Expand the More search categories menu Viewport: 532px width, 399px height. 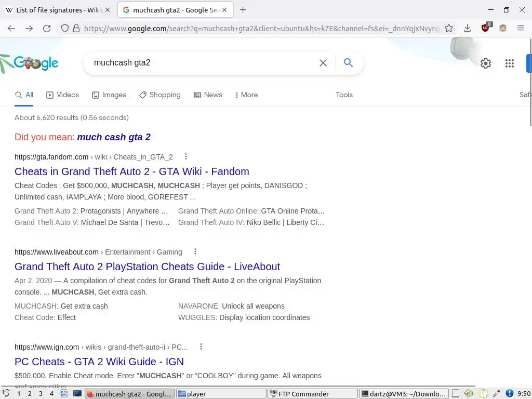(x=247, y=95)
